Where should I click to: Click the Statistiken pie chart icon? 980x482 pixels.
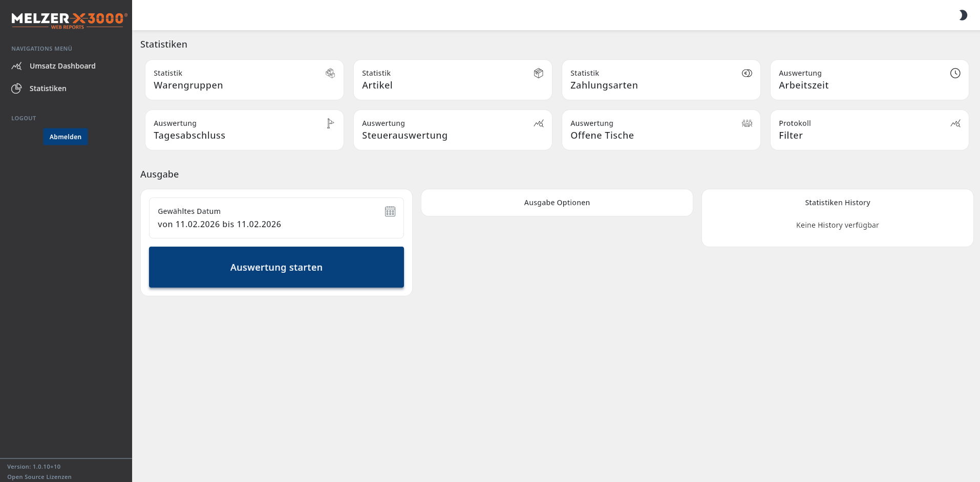[x=16, y=89]
